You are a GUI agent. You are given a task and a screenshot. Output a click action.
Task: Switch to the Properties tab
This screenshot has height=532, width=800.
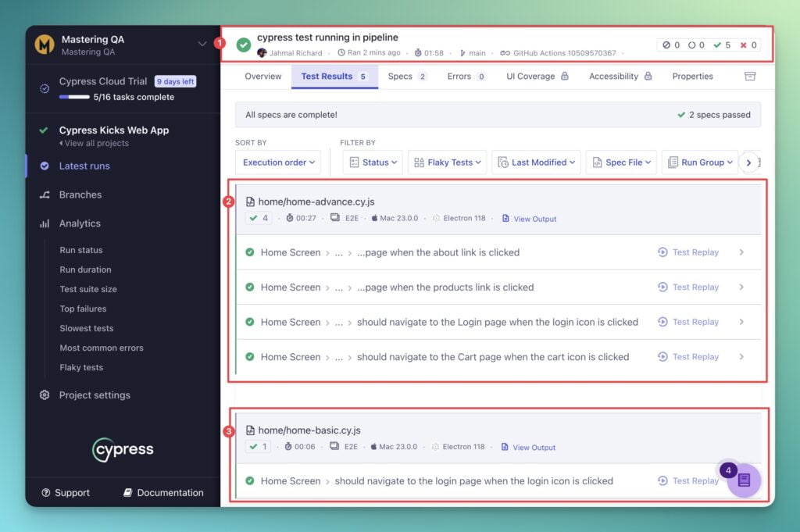click(x=692, y=77)
